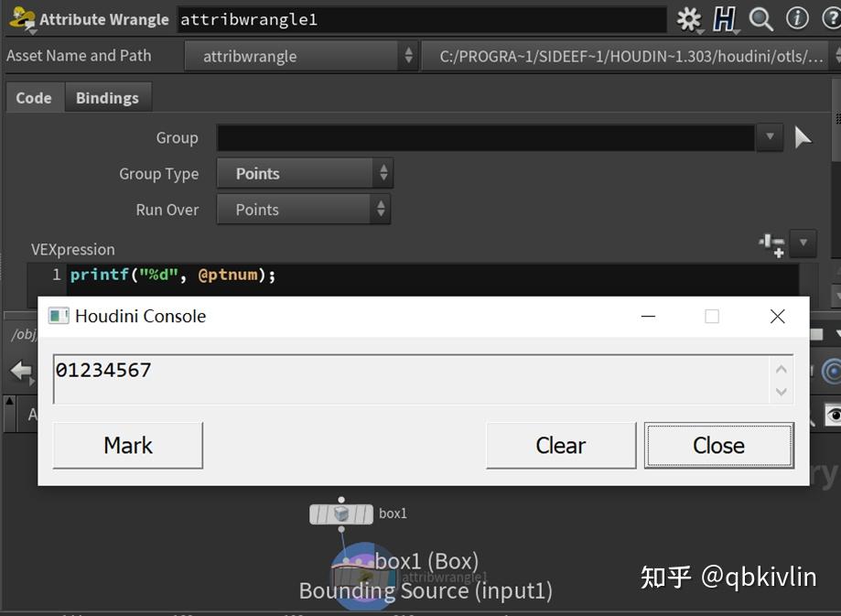Open the Group Type dropdown showing Points
Screen dimensions: 841x616
383,173
